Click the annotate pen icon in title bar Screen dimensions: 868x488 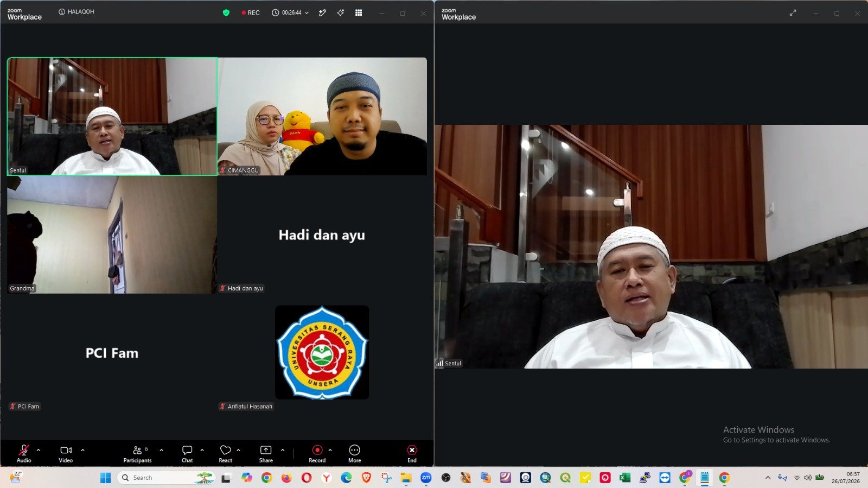click(322, 12)
